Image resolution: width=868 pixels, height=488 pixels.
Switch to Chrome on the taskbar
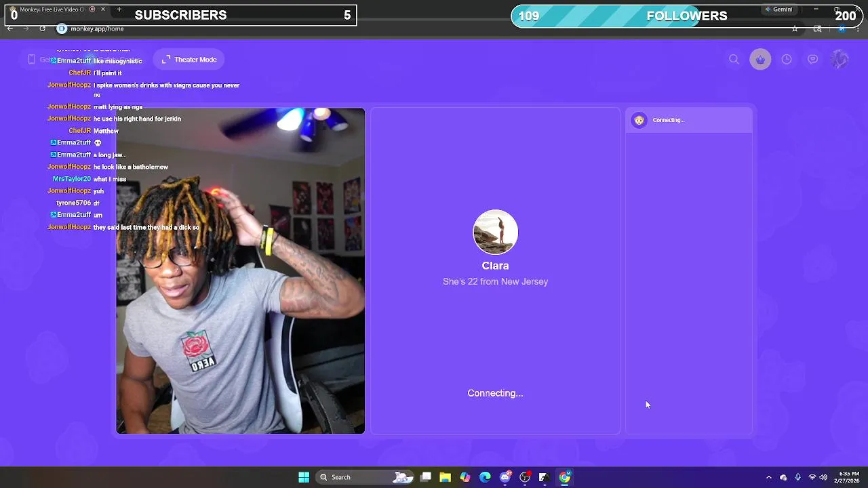[x=564, y=477]
